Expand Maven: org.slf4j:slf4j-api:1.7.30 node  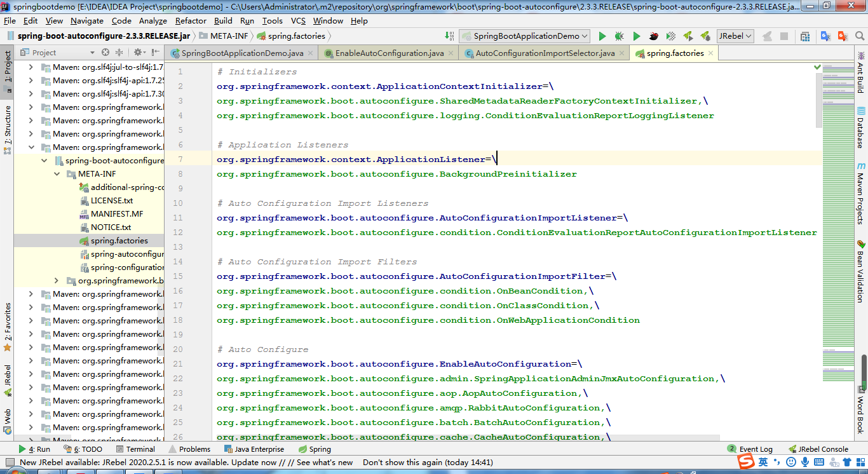tap(31, 93)
